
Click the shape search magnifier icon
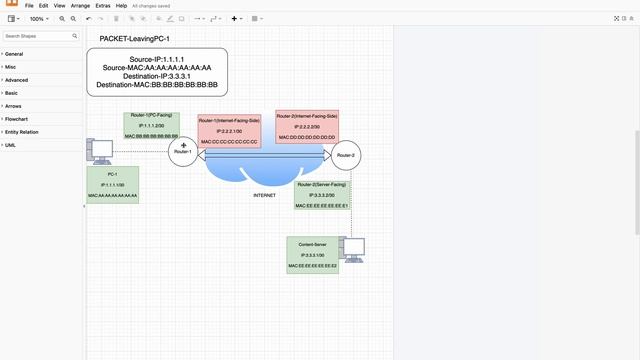[x=75, y=36]
